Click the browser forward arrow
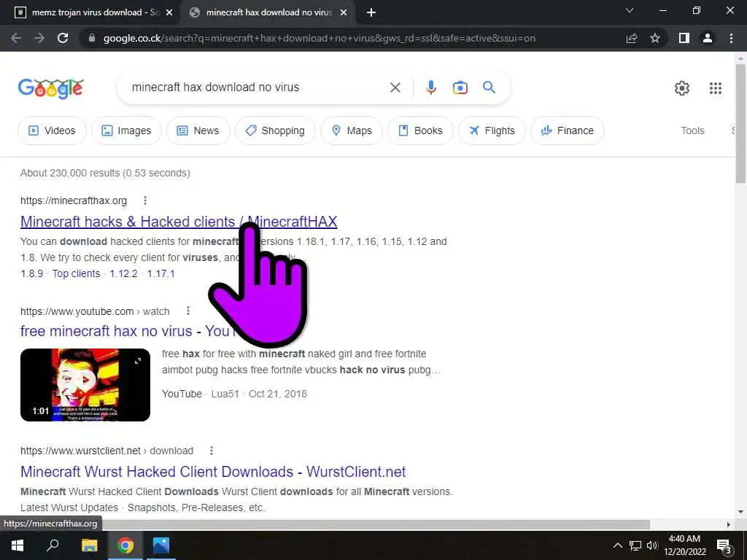747x560 pixels. (x=39, y=38)
